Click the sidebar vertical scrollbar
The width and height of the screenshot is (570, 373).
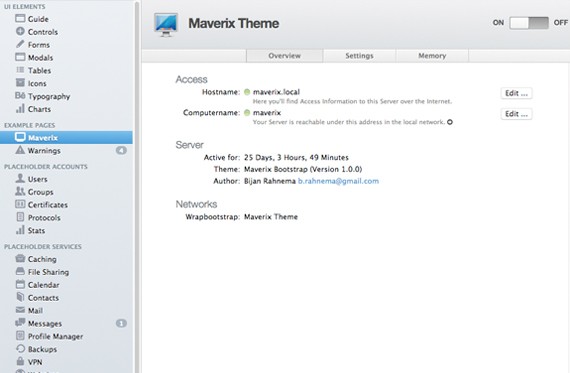137,186
